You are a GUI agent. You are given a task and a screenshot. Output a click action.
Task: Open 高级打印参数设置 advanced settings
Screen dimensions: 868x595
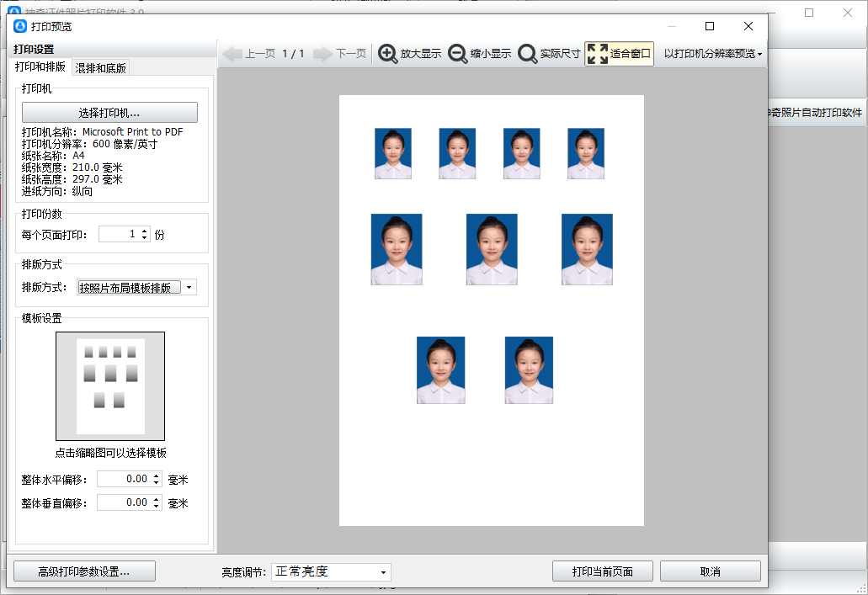[84, 572]
